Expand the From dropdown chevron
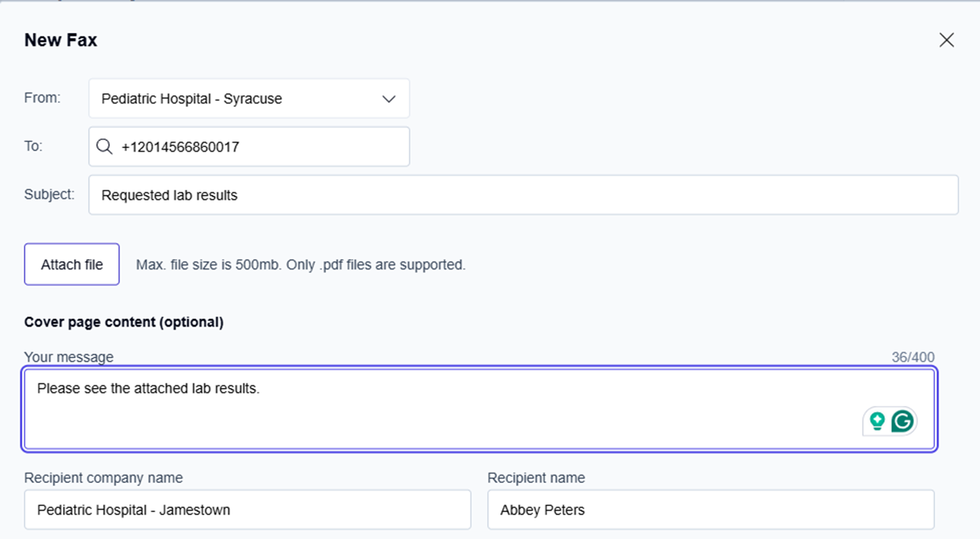 (x=388, y=99)
